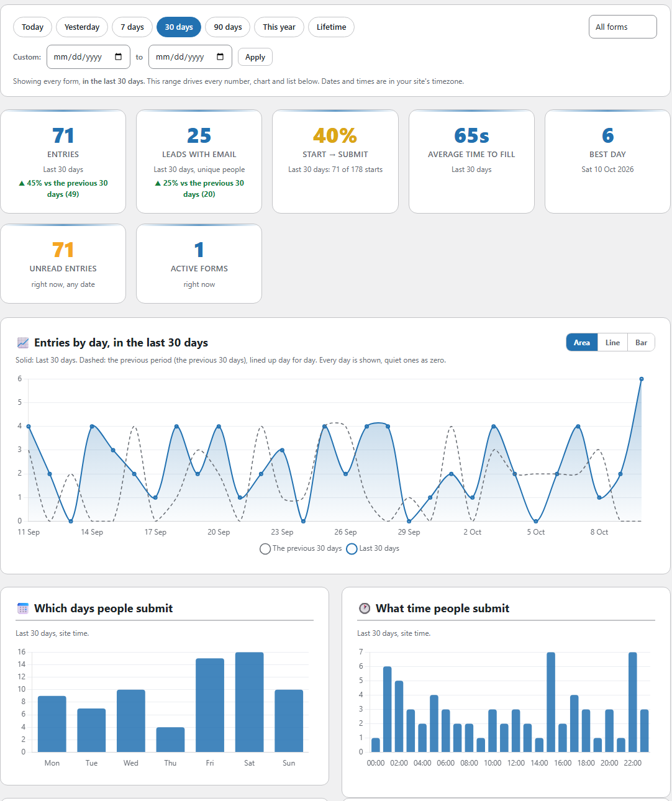Click the 01:00 bar in time chart
Viewport: 672px width, 801px height.
coord(388,710)
